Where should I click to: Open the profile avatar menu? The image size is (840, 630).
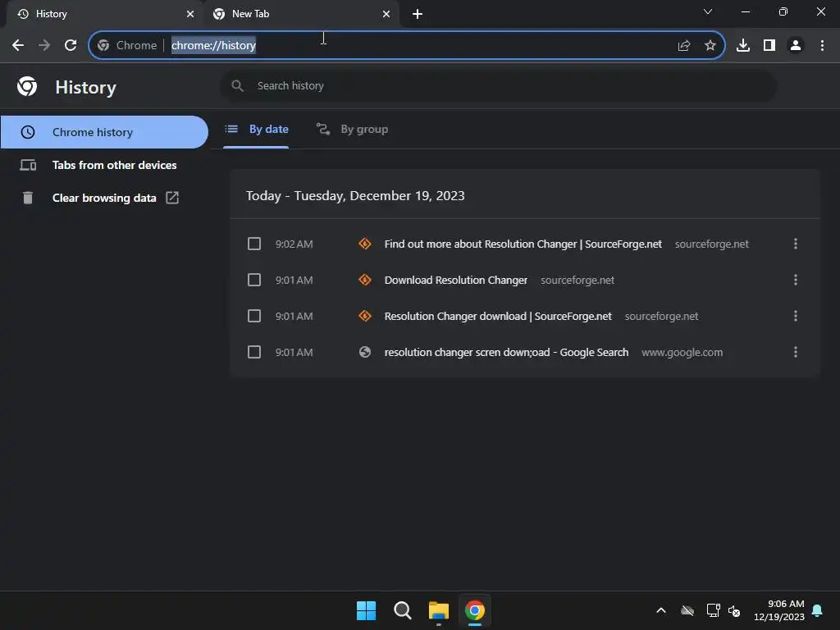point(796,45)
